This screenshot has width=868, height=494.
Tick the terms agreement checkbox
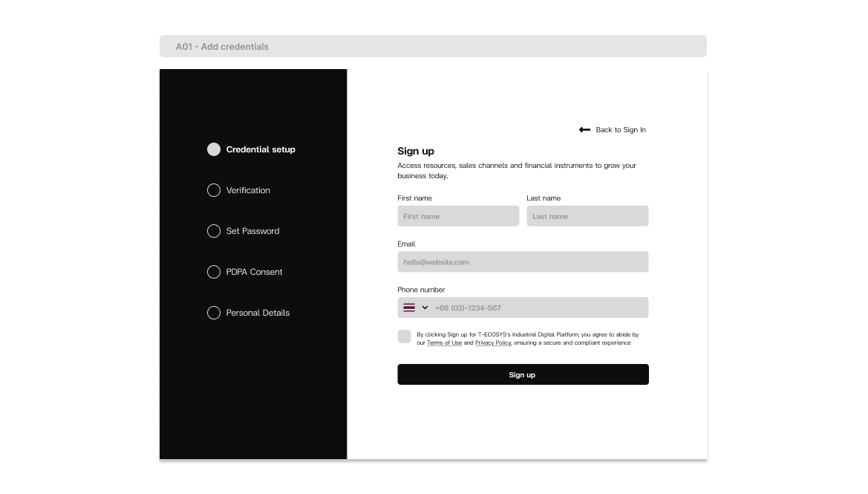click(x=405, y=337)
